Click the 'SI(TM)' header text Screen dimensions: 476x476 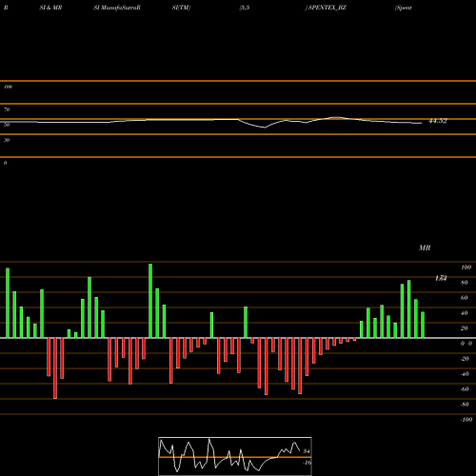(181, 8)
